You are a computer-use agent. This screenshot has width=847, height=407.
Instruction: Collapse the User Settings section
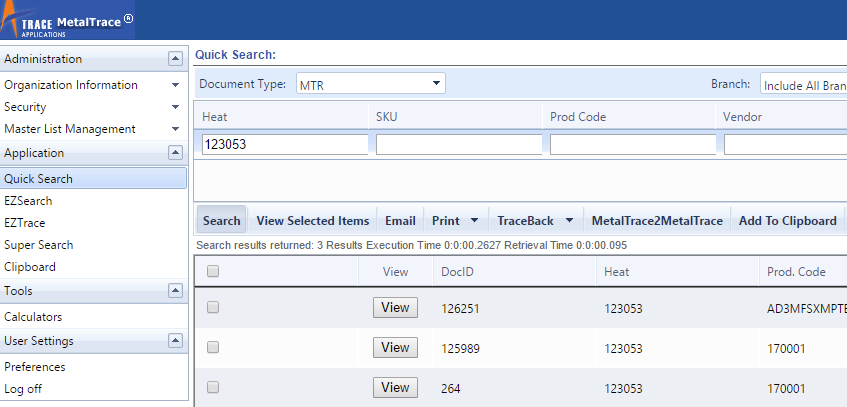[x=175, y=341]
